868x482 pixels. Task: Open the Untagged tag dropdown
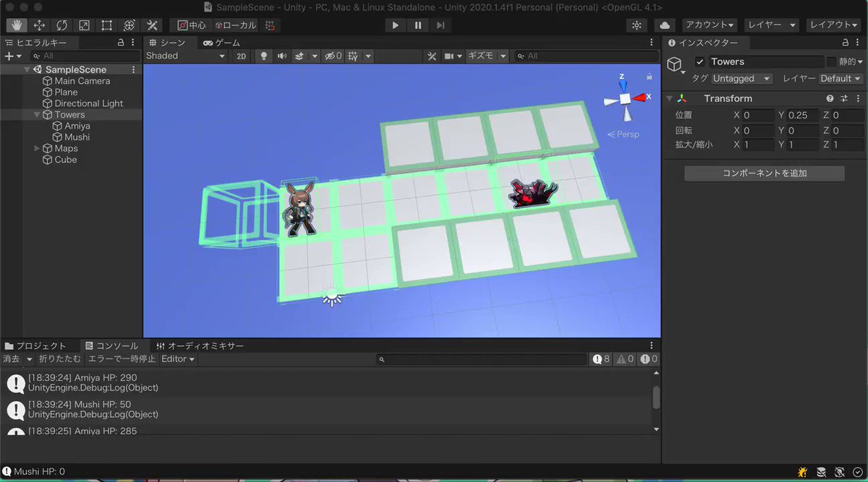pyautogui.click(x=741, y=78)
